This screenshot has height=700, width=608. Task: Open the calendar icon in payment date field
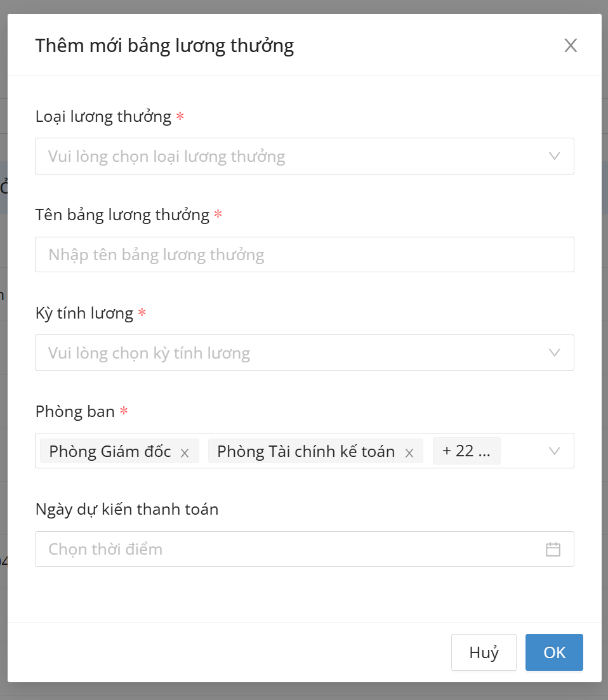(553, 550)
